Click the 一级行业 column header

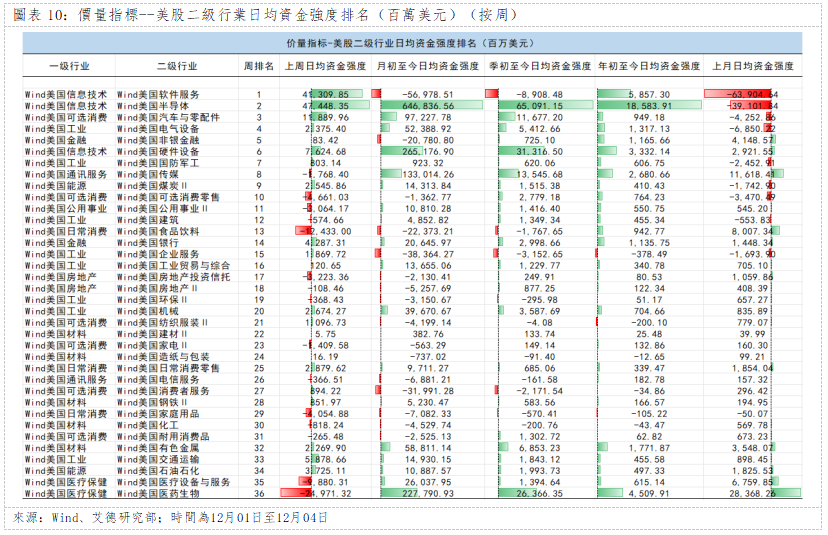[x=68, y=65]
